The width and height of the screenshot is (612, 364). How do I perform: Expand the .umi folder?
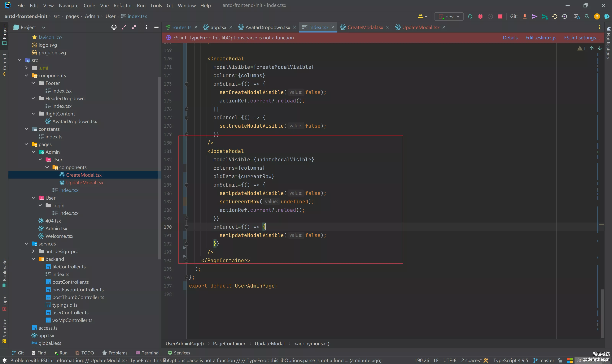pos(27,68)
